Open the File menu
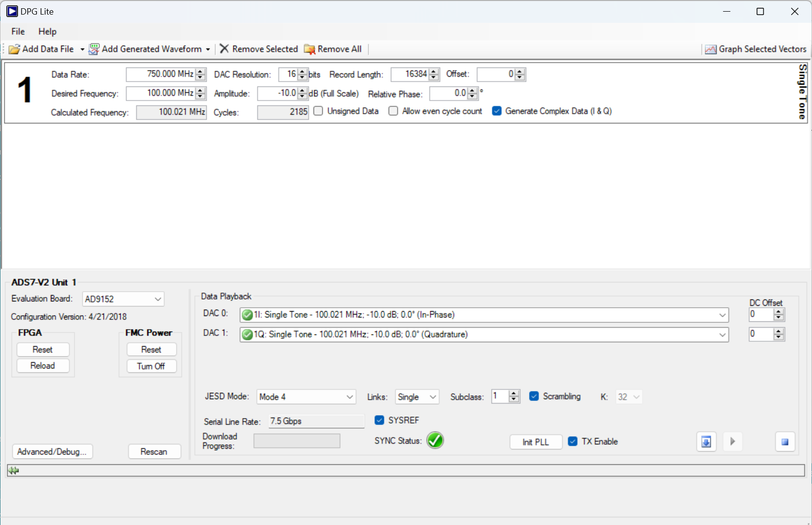The width and height of the screenshot is (812, 525). tap(18, 32)
